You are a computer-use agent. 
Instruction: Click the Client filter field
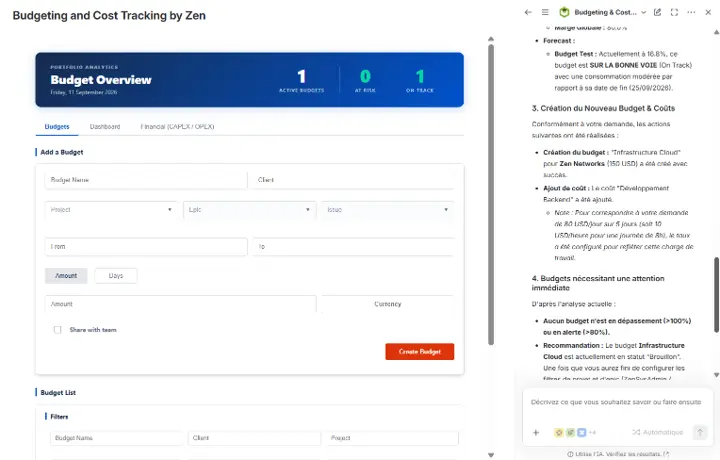(x=254, y=438)
